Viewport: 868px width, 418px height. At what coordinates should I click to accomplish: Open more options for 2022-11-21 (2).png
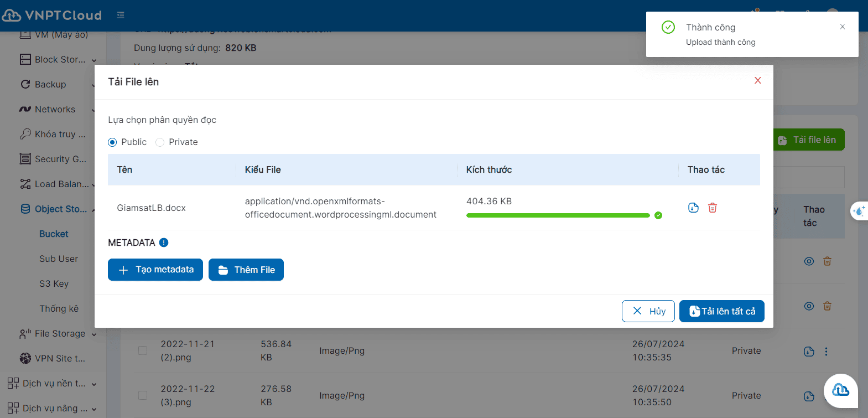827,351
